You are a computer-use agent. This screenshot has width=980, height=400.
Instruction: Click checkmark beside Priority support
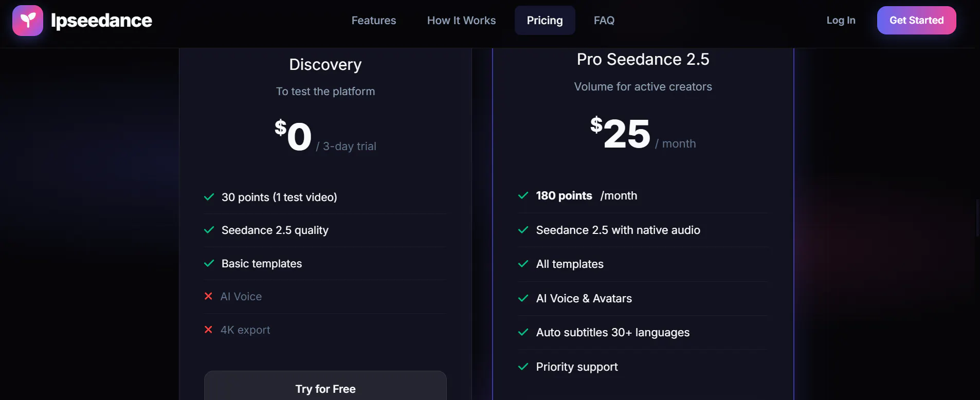point(523,367)
